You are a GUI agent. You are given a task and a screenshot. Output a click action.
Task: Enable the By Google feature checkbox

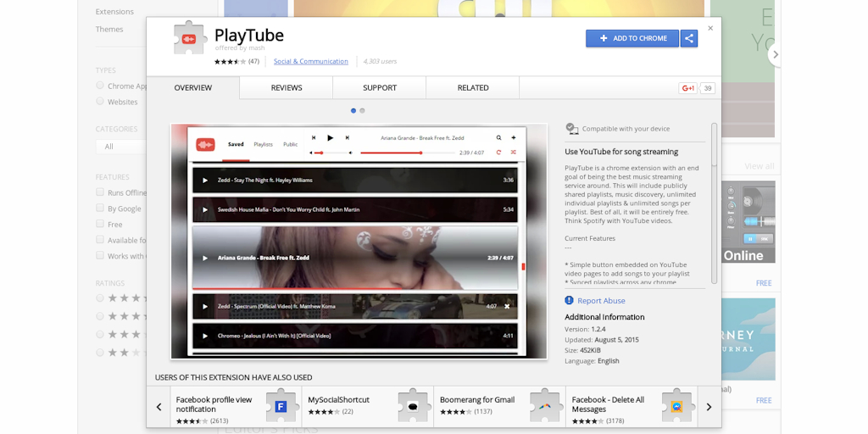tap(100, 209)
